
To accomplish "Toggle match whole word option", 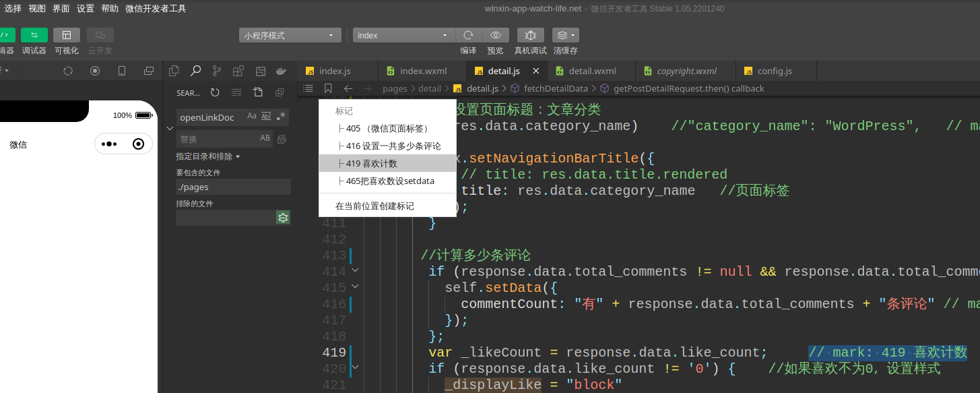I will (266, 116).
